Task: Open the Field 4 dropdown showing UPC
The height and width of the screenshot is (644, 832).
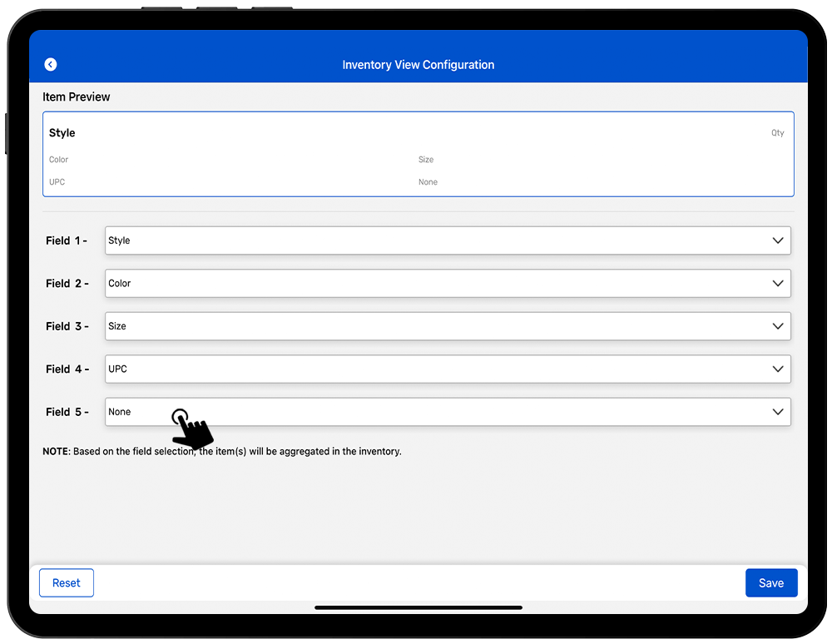Action: (447, 369)
